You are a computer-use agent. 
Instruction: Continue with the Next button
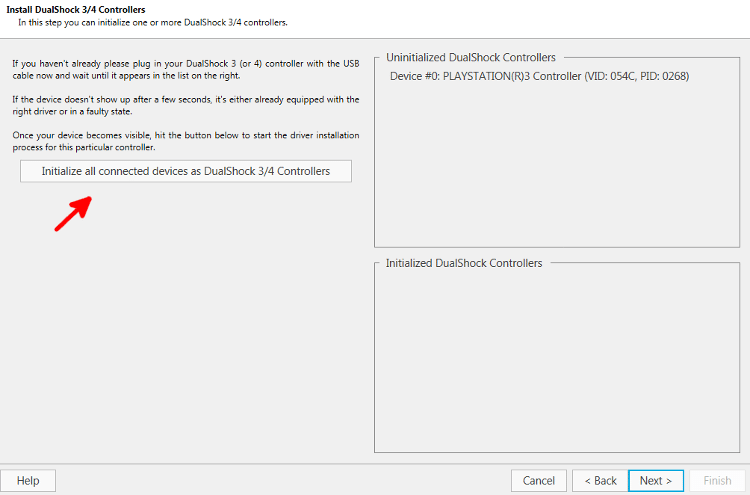656,481
